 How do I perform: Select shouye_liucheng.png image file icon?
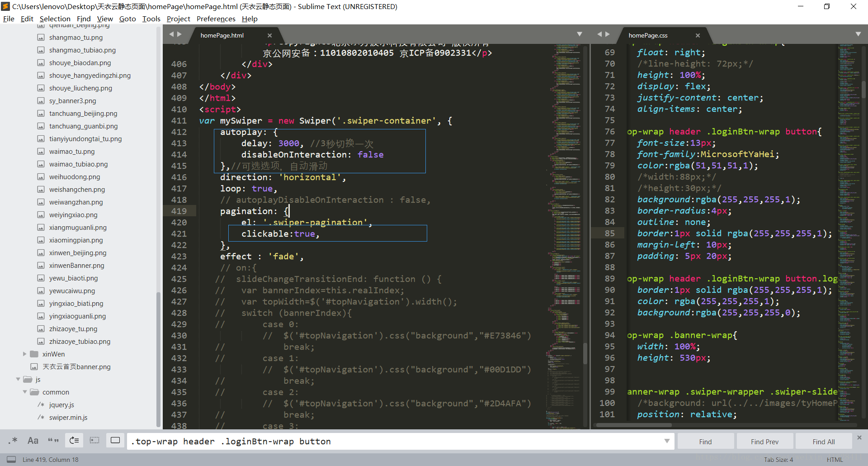41,88
